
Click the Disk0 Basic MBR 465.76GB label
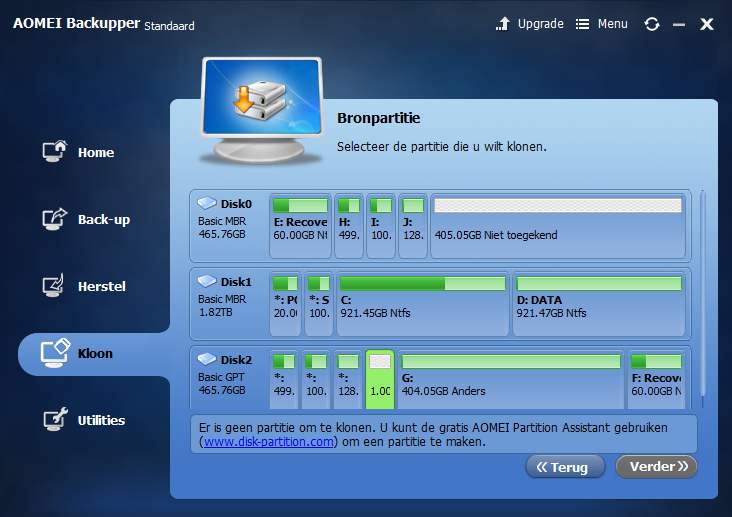[x=222, y=227]
